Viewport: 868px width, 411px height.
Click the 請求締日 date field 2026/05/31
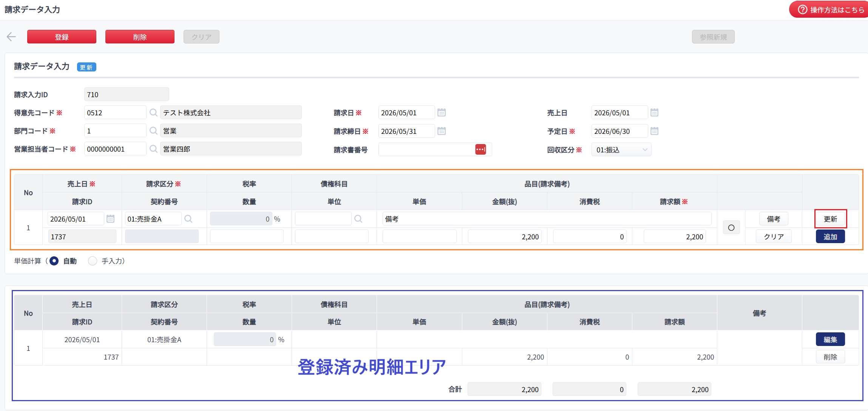pyautogui.click(x=406, y=131)
